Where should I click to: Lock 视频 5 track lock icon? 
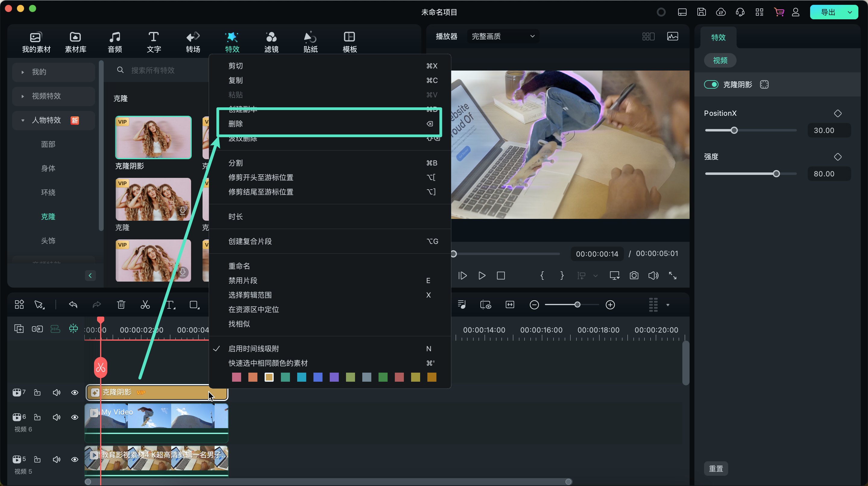37,459
